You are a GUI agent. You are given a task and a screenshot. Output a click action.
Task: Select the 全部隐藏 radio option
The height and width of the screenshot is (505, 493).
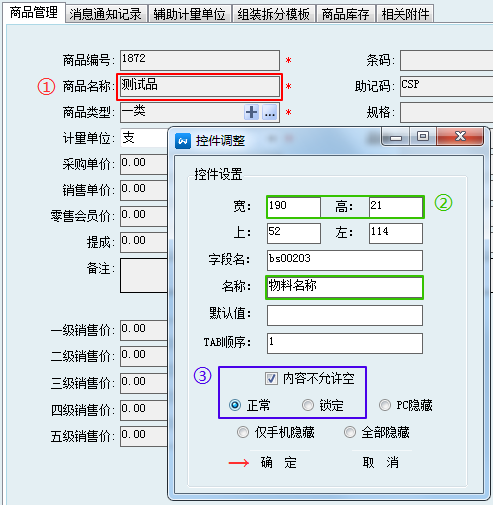coord(350,432)
